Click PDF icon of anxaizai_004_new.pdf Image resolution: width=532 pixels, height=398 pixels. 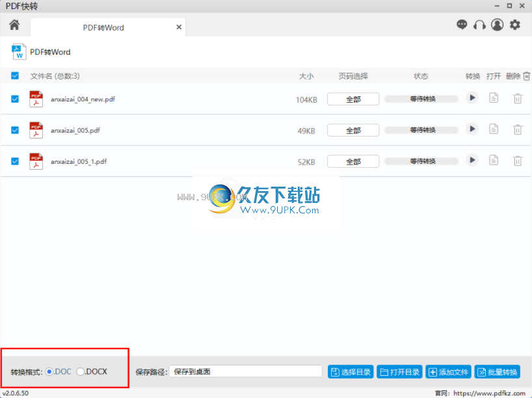pos(36,99)
